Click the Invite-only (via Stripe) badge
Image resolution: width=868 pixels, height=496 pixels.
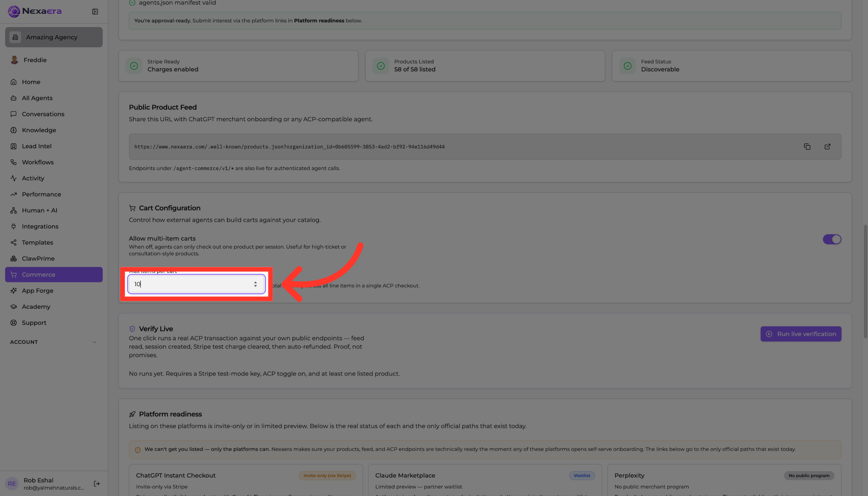pyautogui.click(x=327, y=475)
